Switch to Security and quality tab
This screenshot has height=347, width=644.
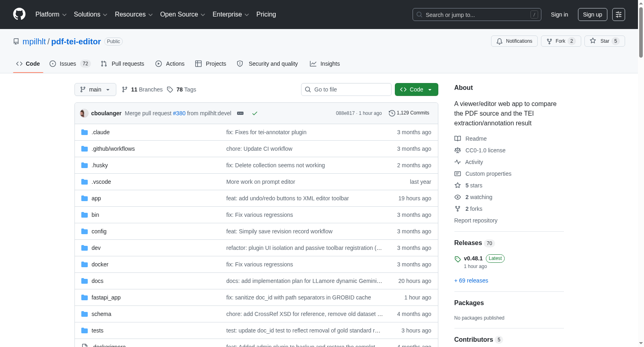pyautogui.click(x=267, y=64)
